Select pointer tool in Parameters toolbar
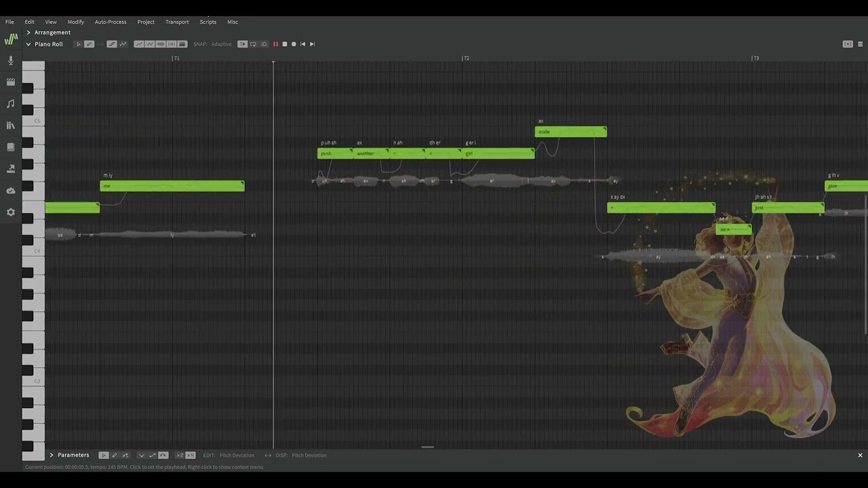Screen dimensions: 868x488 pos(104,455)
